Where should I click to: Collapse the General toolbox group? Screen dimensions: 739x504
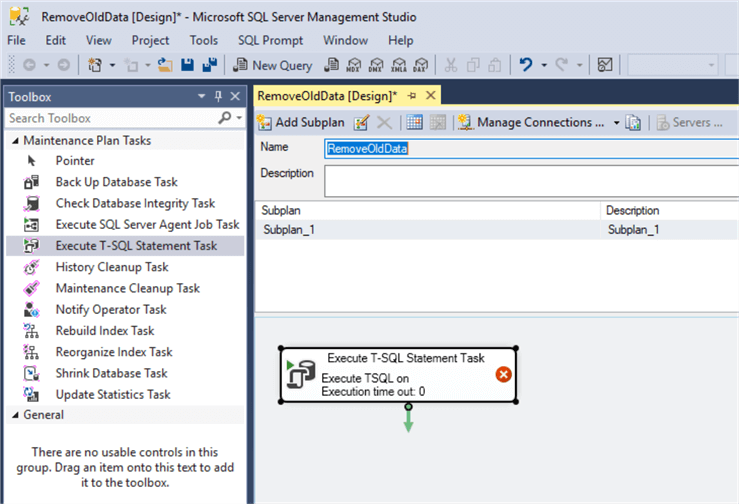[15, 415]
